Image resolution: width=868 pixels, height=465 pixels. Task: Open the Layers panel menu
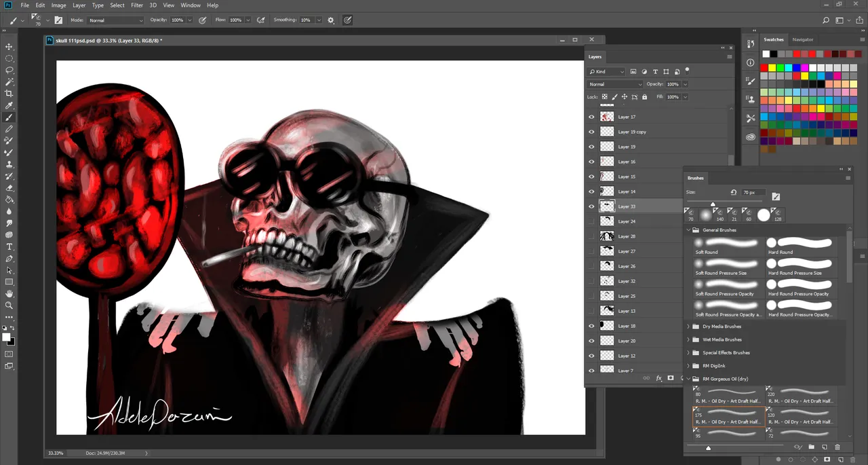point(730,57)
